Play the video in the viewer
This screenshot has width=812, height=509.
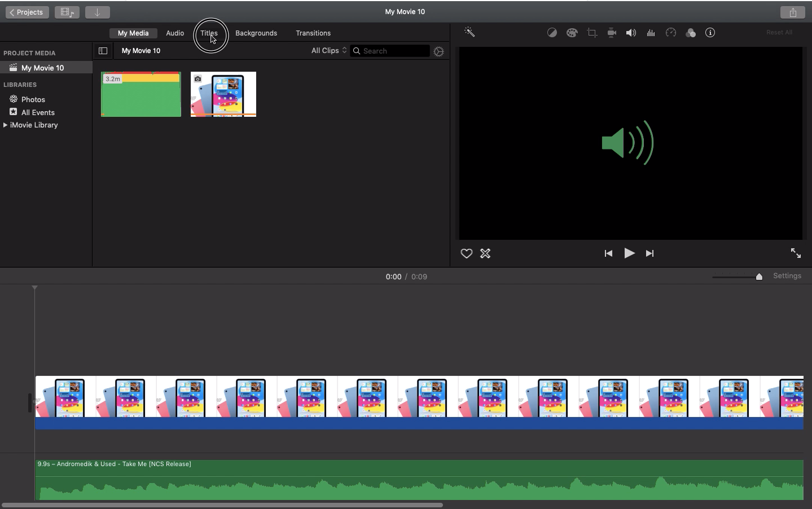tap(629, 253)
